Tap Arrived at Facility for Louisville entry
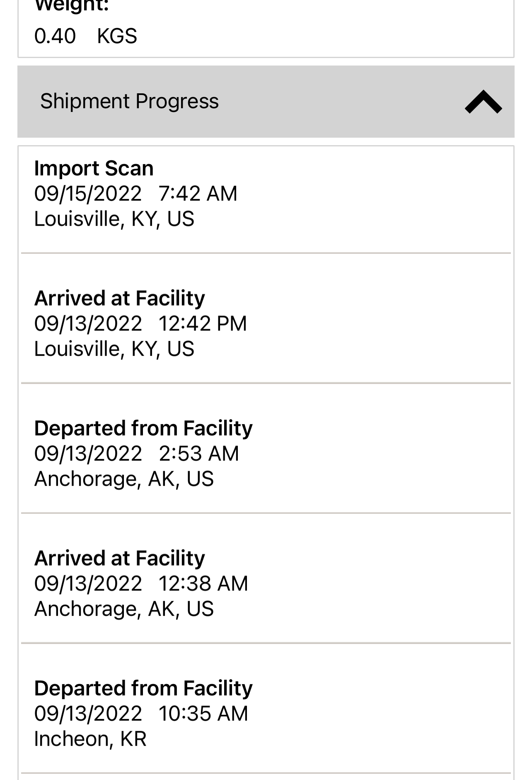Screen dimensions: 532x780 coord(119,298)
